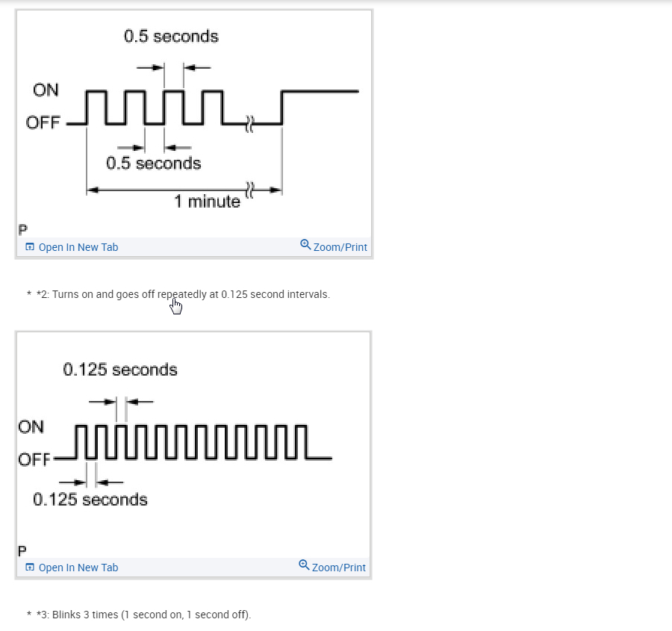The height and width of the screenshot is (631, 672).
Task: Click the OFF label in the 0.125 seconds diagram
Action: pos(34,459)
